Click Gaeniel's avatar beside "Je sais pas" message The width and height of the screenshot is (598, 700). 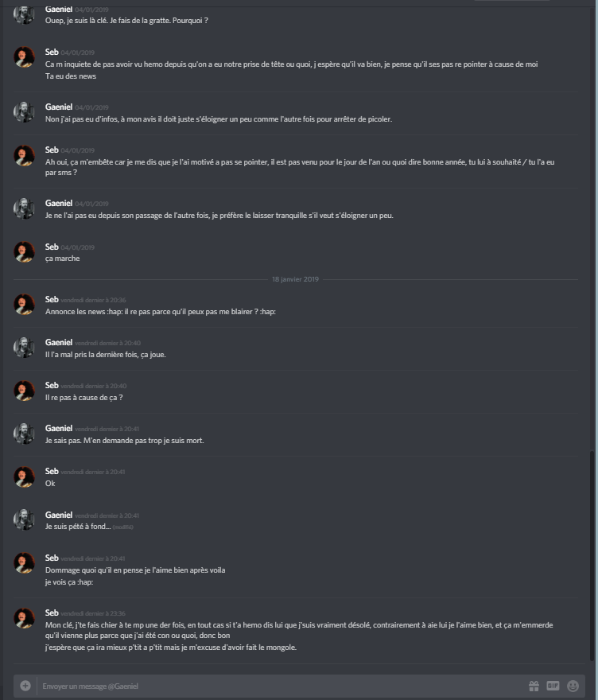pyautogui.click(x=24, y=434)
